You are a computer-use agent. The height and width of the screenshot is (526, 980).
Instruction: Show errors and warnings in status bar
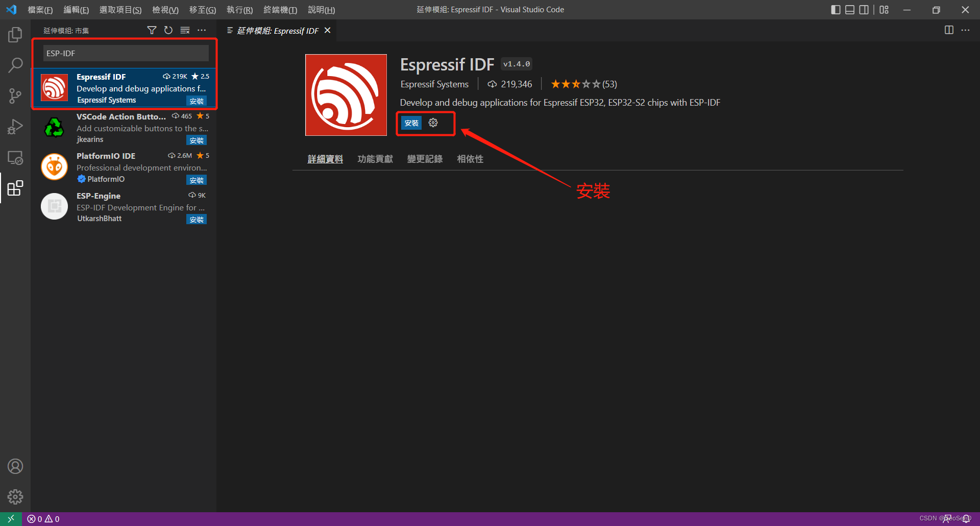tap(43, 519)
